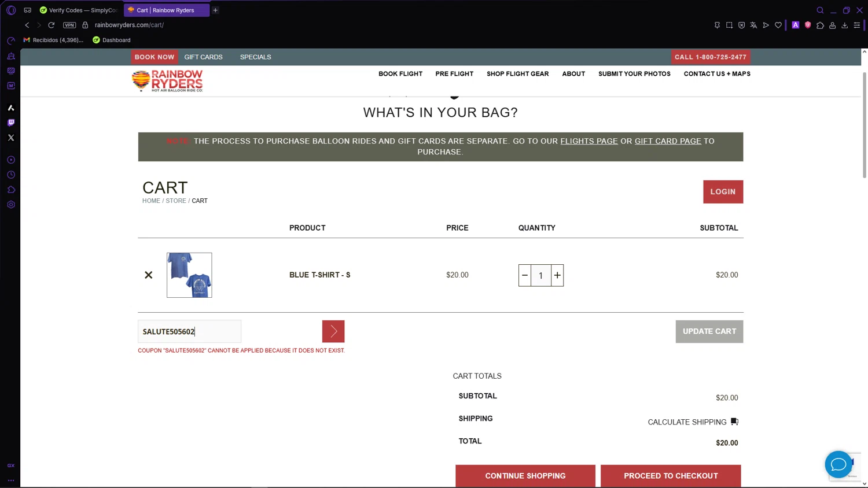Open GIFT CARDS in top bar
This screenshot has height=488, width=868.
203,57
